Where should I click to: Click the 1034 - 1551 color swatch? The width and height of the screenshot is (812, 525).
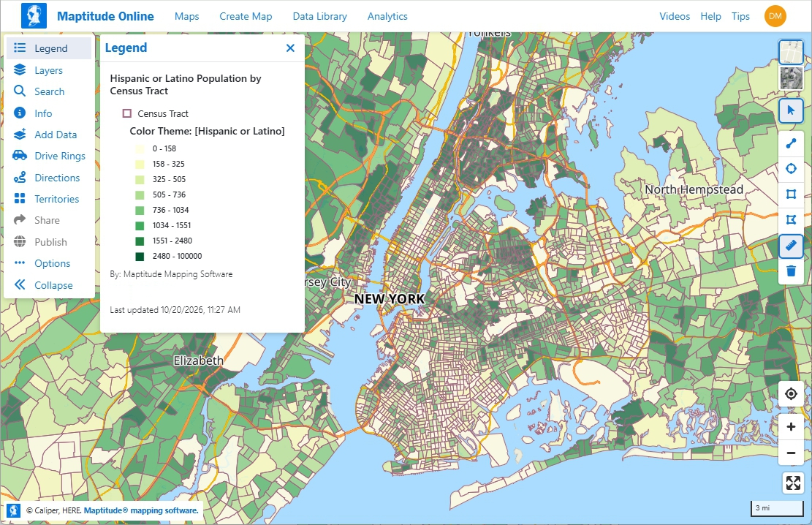pos(140,226)
